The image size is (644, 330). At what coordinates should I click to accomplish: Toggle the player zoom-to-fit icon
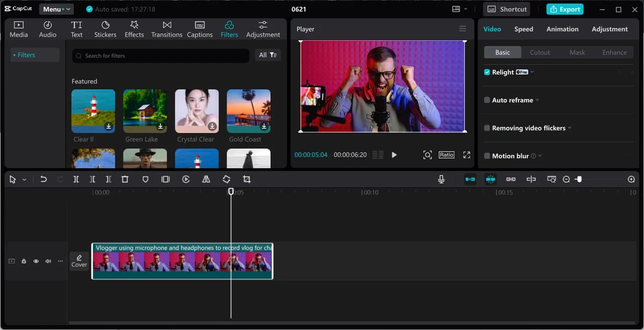[428, 155]
